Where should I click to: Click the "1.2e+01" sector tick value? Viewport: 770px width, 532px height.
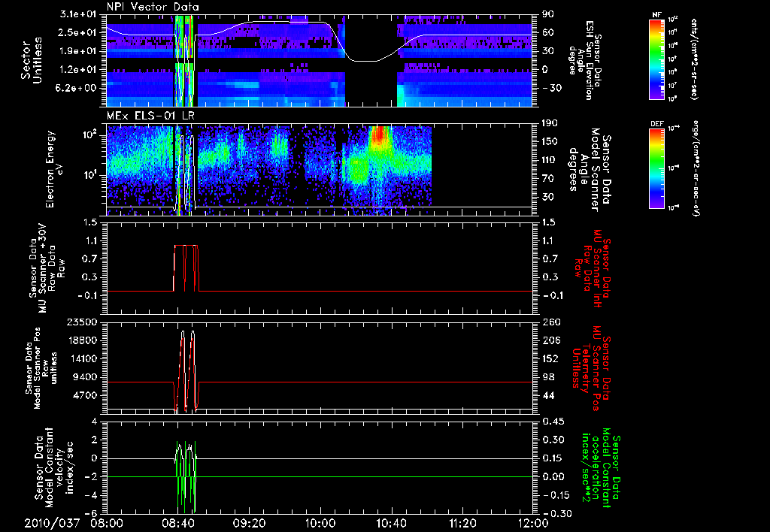pyautogui.click(x=78, y=69)
